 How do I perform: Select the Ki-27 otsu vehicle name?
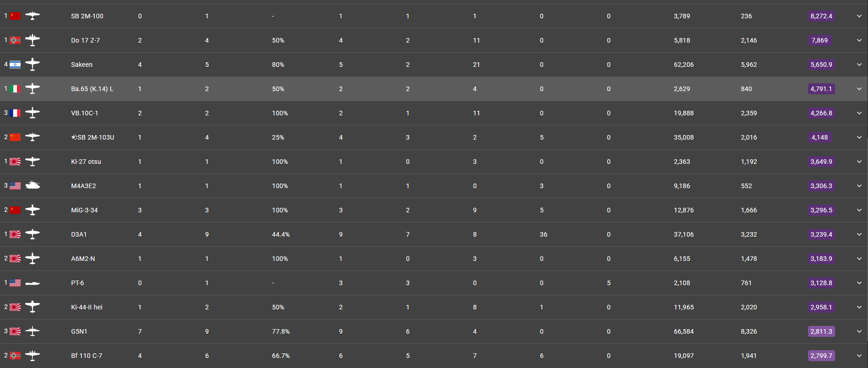tap(86, 162)
